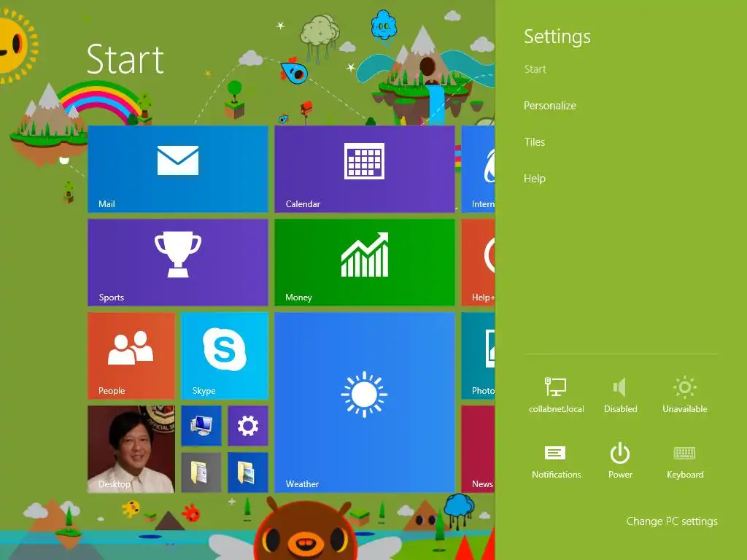Launch the Sports tile with trophy
Image resolution: width=747 pixels, height=560 pixels.
tap(178, 262)
